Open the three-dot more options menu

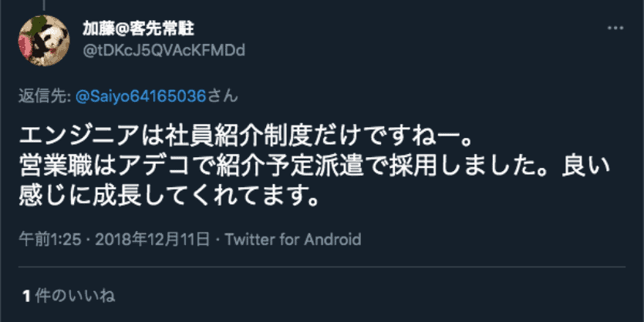click(615, 29)
